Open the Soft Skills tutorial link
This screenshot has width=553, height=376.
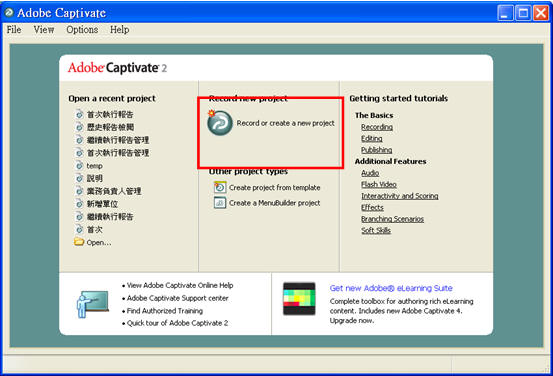pos(376,230)
